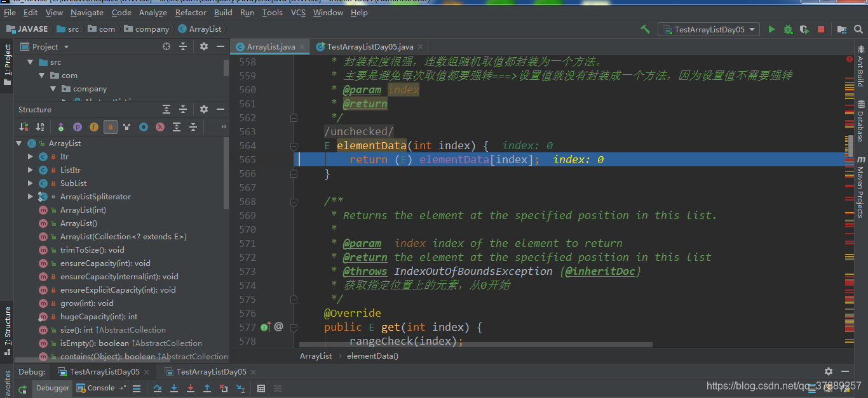Stop the running process (red square)
868x398 pixels.
tap(821, 29)
